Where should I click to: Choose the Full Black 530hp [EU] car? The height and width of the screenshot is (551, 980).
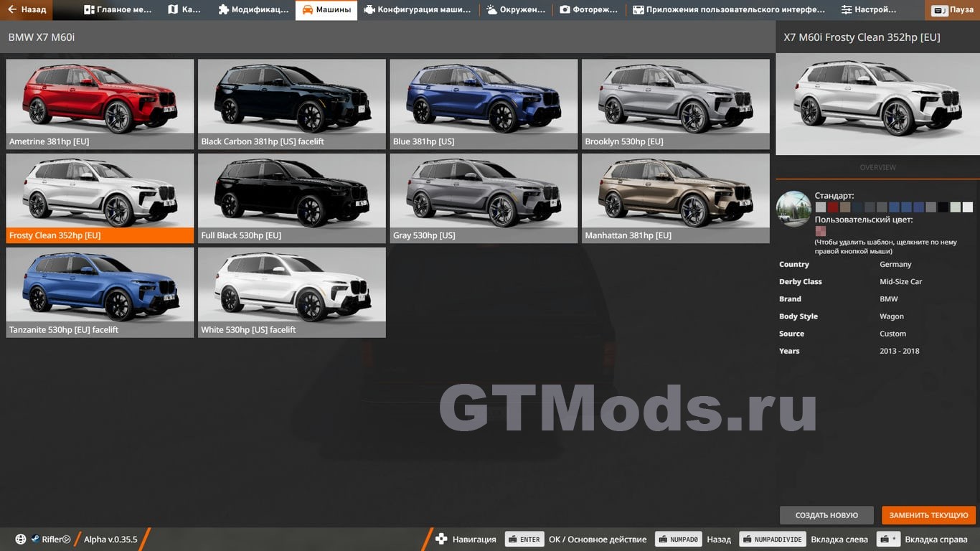coord(292,198)
